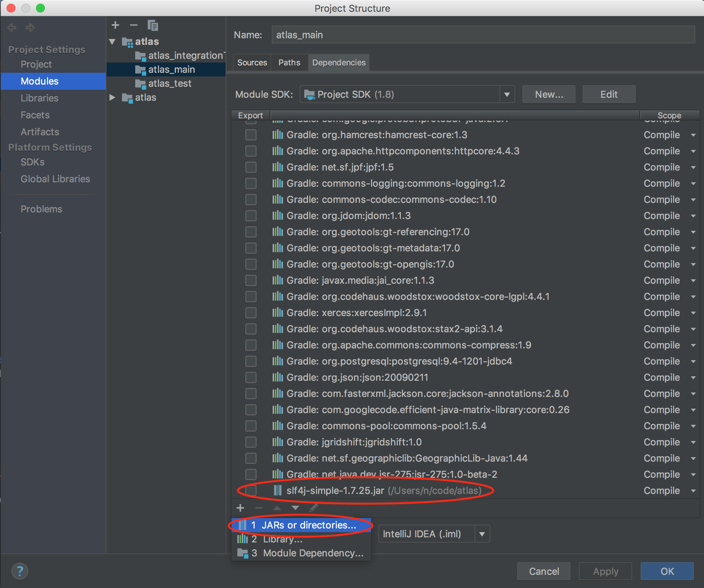Screen dimensions: 704x588
Task: Select the atlas_test module tree item
Action: [x=170, y=84]
